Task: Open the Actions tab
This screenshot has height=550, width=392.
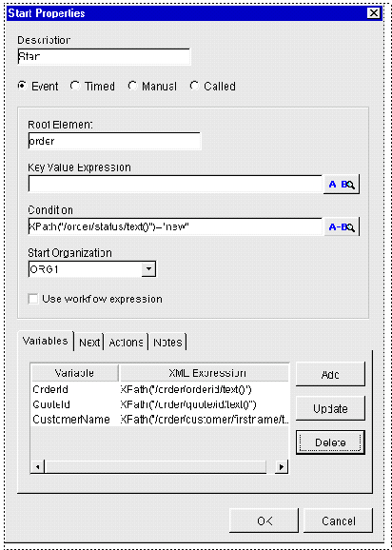Action: [126, 342]
